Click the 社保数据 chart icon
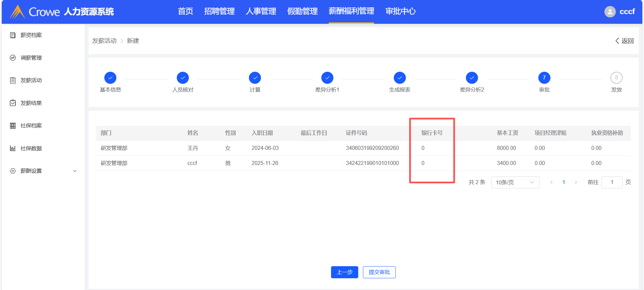 [x=13, y=148]
